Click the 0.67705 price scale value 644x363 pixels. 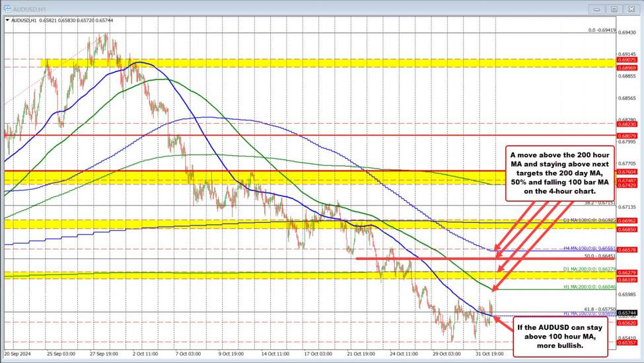(627, 163)
